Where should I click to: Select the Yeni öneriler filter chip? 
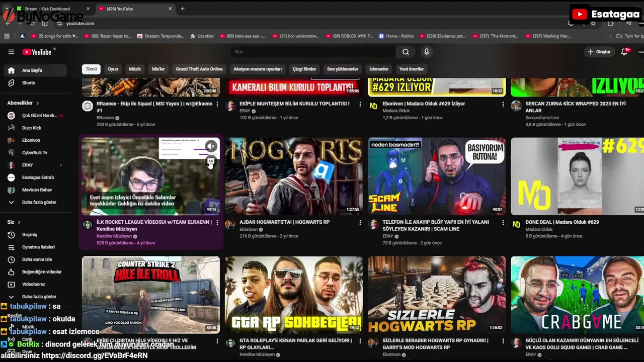coord(412,69)
